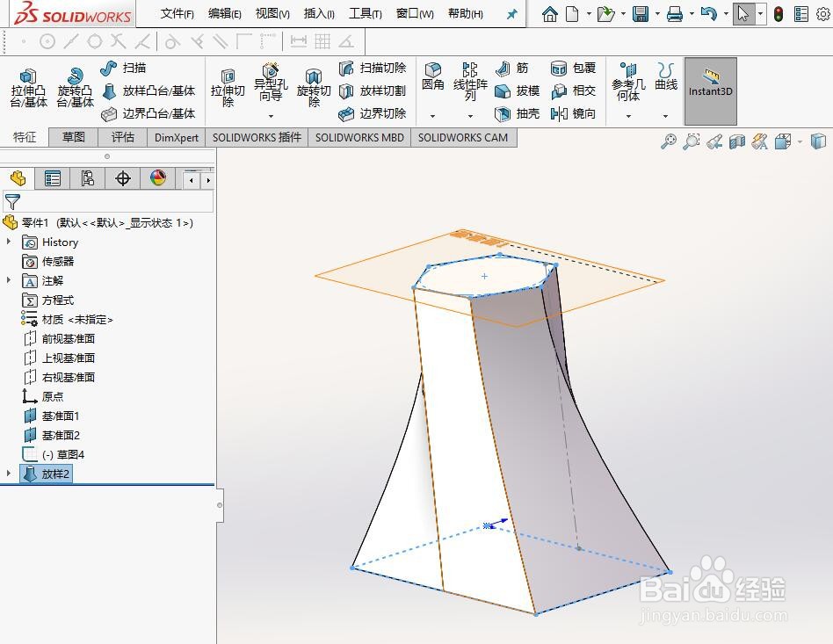Open the Options gear icon
Viewport: 833px width, 644px height.
click(823, 14)
